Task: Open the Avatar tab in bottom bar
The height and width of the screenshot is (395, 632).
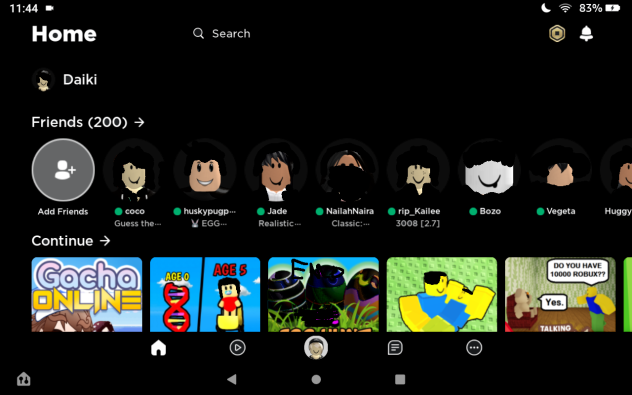Action: tap(316, 347)
